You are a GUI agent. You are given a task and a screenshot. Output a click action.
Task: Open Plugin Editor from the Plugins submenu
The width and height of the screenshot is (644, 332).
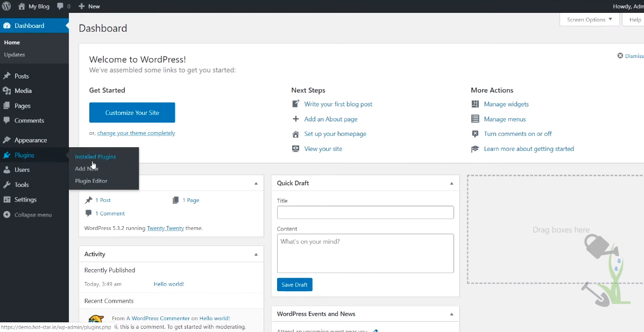coord(91,181)
